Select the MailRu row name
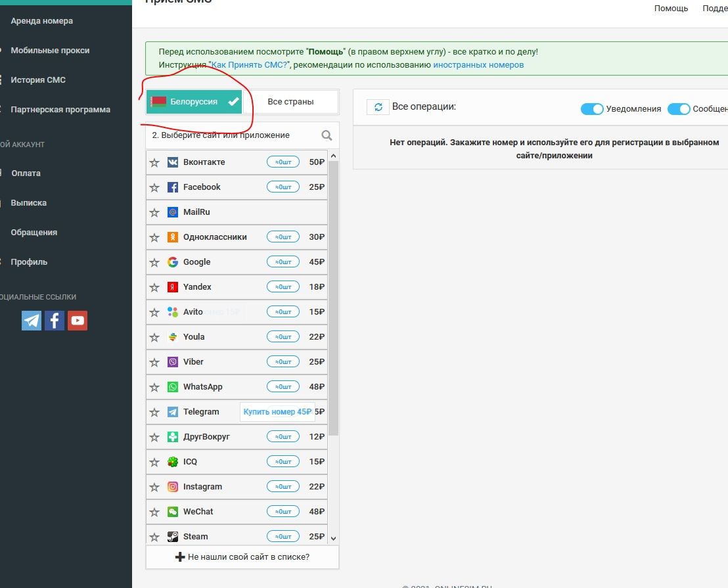This screenshot has width=728, height=588. (196, 212)
